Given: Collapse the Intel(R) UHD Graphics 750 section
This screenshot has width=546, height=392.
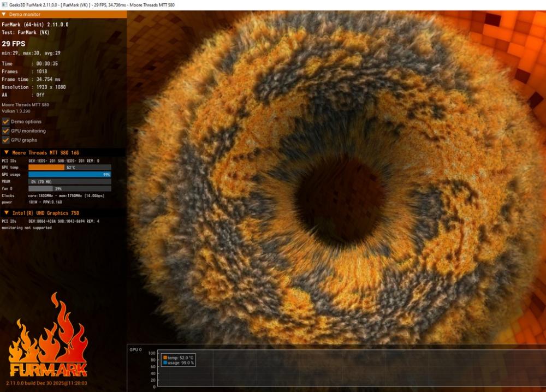Looking at the screenshot, I should pyautogui.click(x=6, y=212).
